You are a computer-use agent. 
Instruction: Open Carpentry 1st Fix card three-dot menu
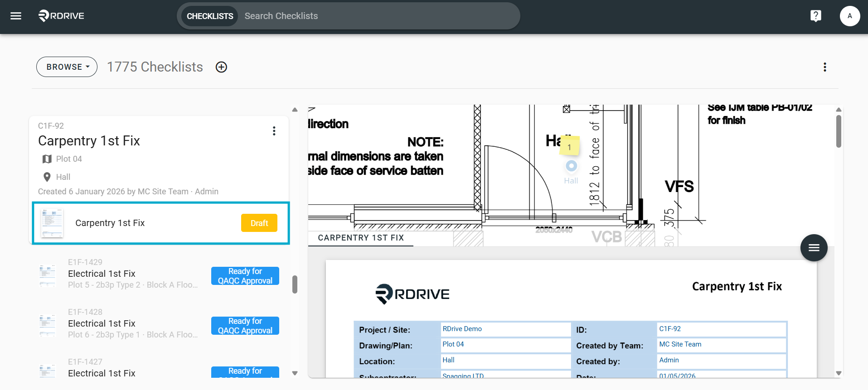click(274, 131)
